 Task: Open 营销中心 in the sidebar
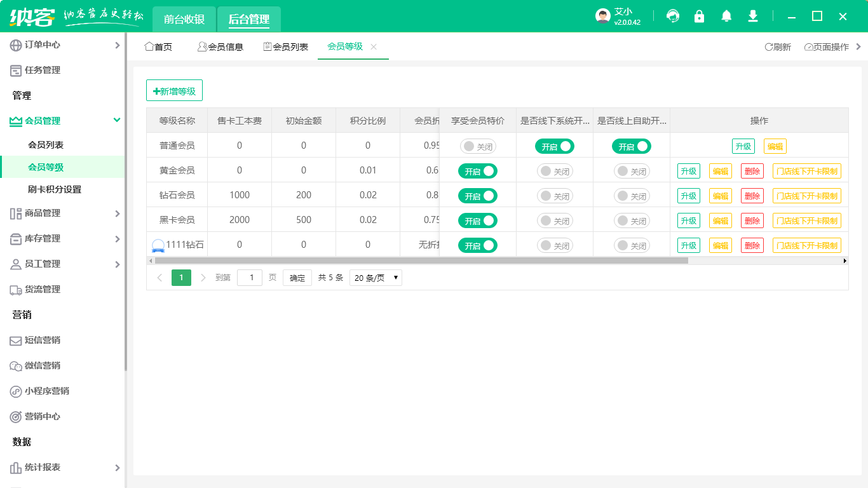point(42,417)
